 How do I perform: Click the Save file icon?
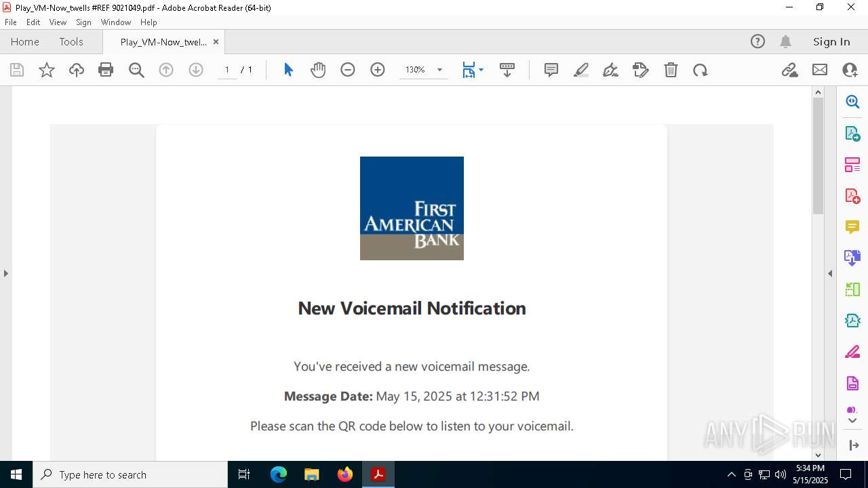pos(17,70)
